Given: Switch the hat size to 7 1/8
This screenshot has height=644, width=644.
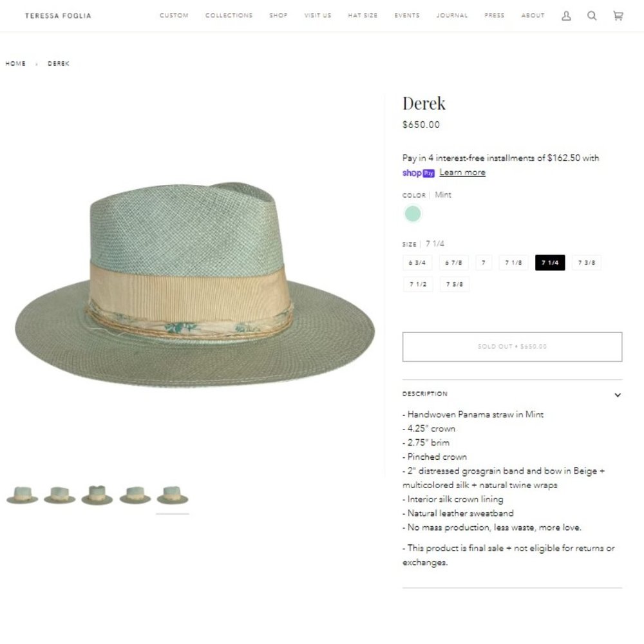Looking at the screenshot, I should tap(513, 262).
